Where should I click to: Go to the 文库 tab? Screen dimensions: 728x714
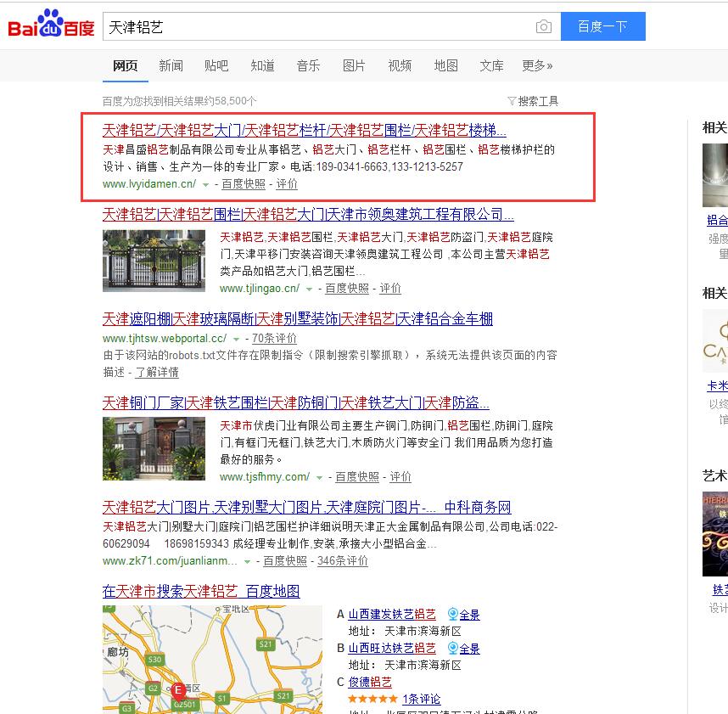(x=491, y=65)
